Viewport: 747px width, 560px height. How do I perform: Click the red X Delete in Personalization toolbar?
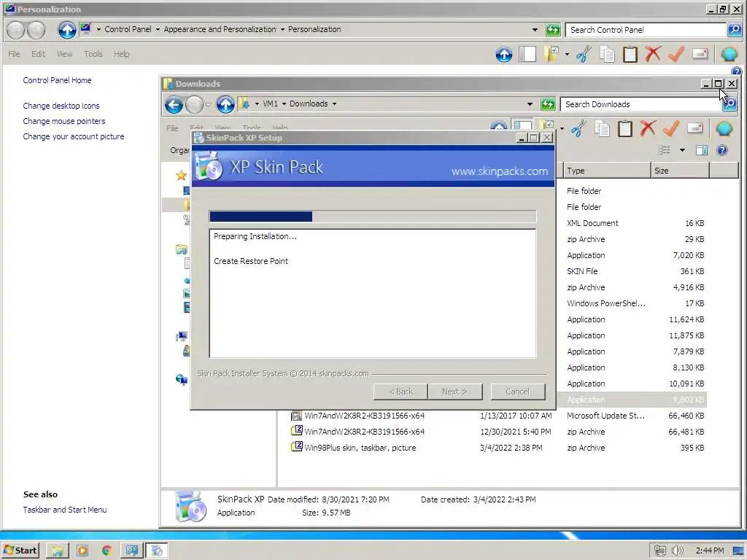[653, 54]
